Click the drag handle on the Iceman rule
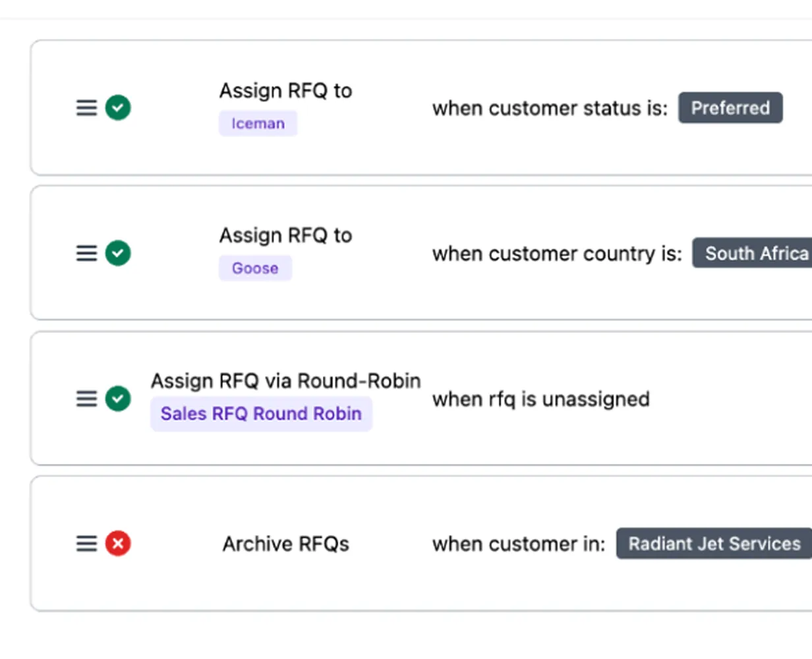The width and height of the screenshot is (812, 659). click(86, 107)
